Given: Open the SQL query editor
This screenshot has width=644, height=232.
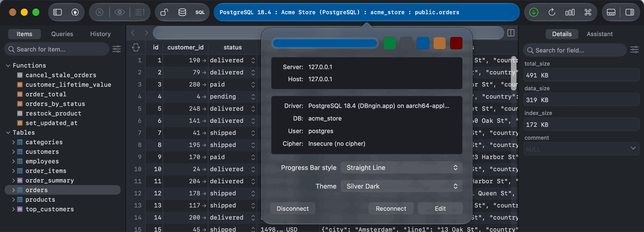Looking at the screenshot, I should pos(200,12).
